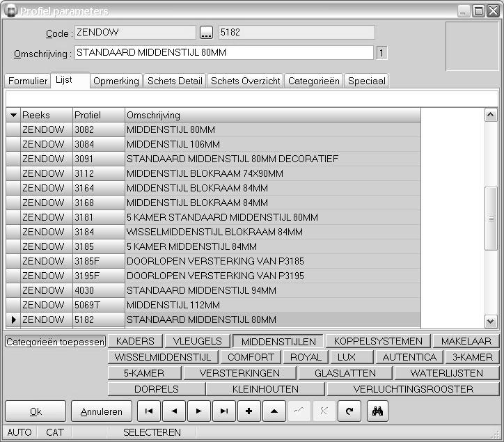This screenshot has height=442, width=504.
Task: Click the ellipsis browse button next to Code
Action: coord(206,33)
